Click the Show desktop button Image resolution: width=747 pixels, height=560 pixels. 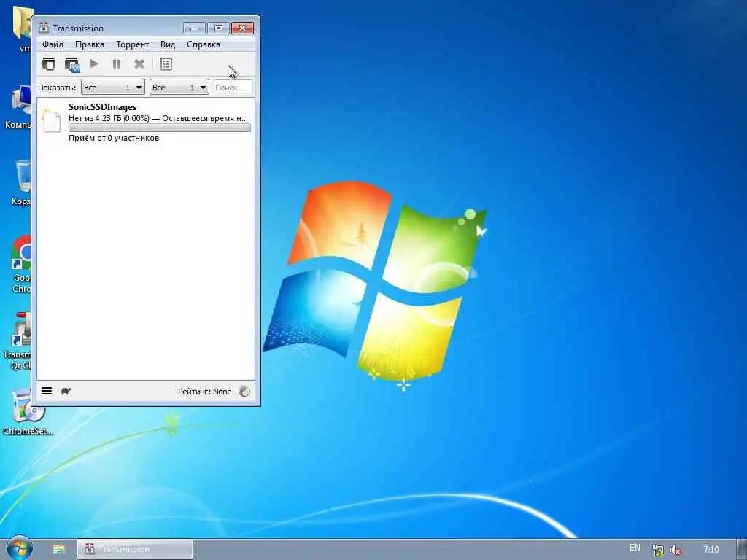point(742,550)
